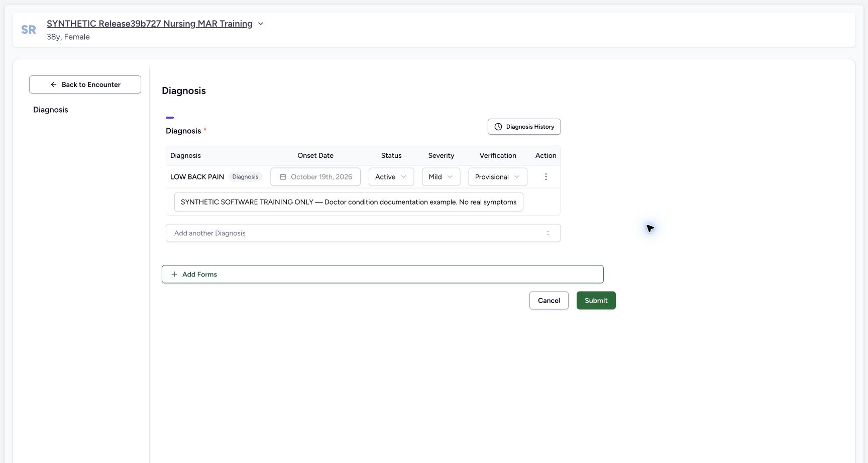868x463 pixels.
Task: Select Diagnosis in the left sidebar
Action: (51, 110)
